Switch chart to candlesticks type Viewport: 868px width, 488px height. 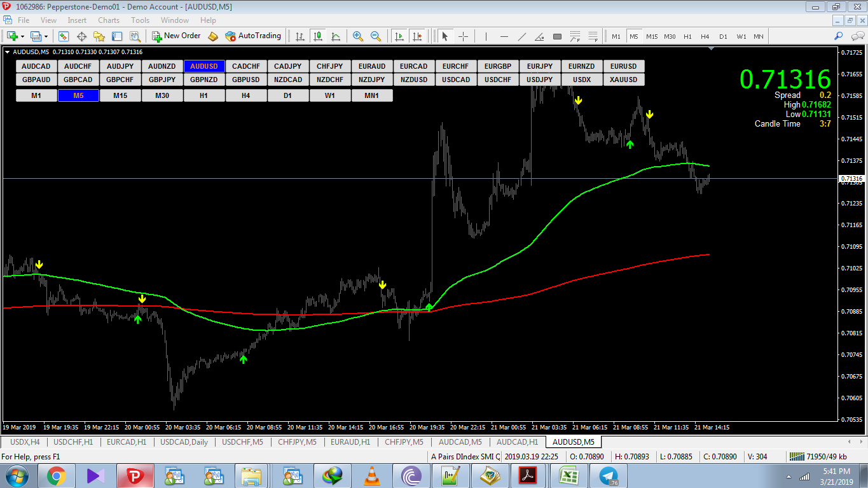pos(318,36)
